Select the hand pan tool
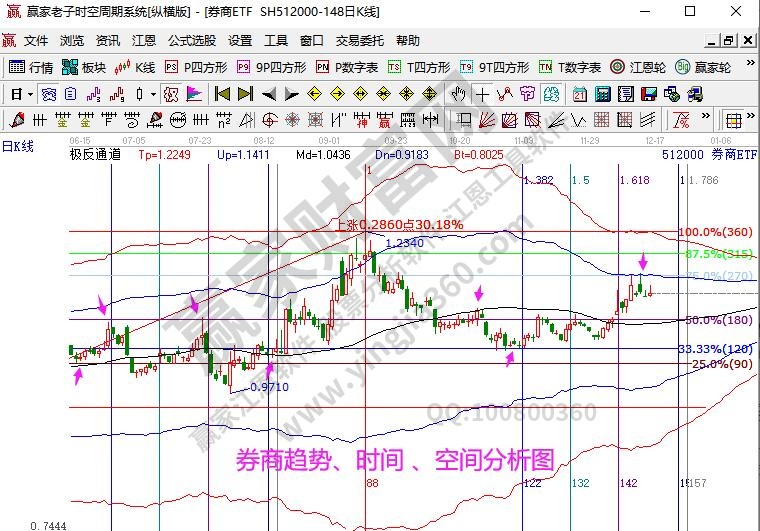 coord(459,94)
